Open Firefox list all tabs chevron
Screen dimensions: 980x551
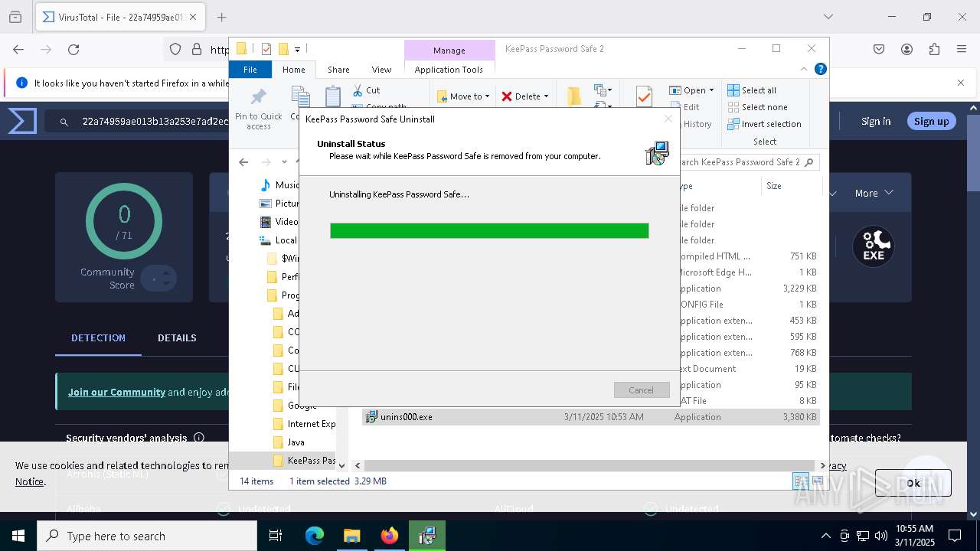(x=828, y=17)
